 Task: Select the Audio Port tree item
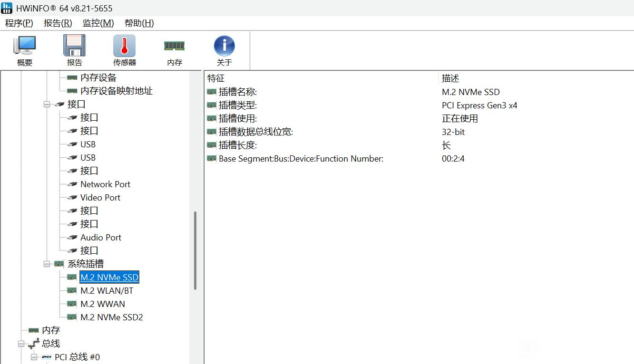[101, 237]
